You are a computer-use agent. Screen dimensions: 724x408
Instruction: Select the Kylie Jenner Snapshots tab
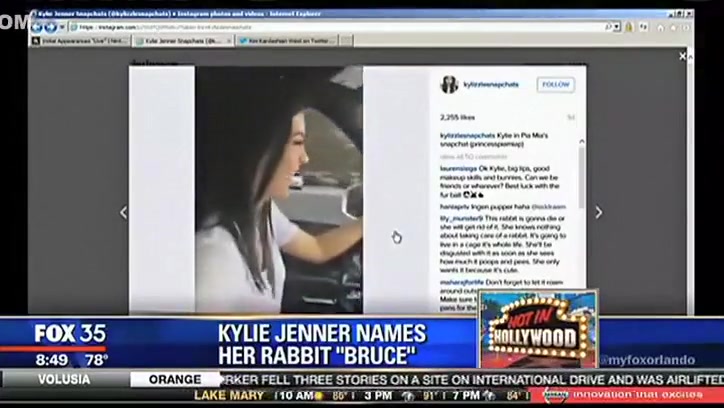pos(182,41)
